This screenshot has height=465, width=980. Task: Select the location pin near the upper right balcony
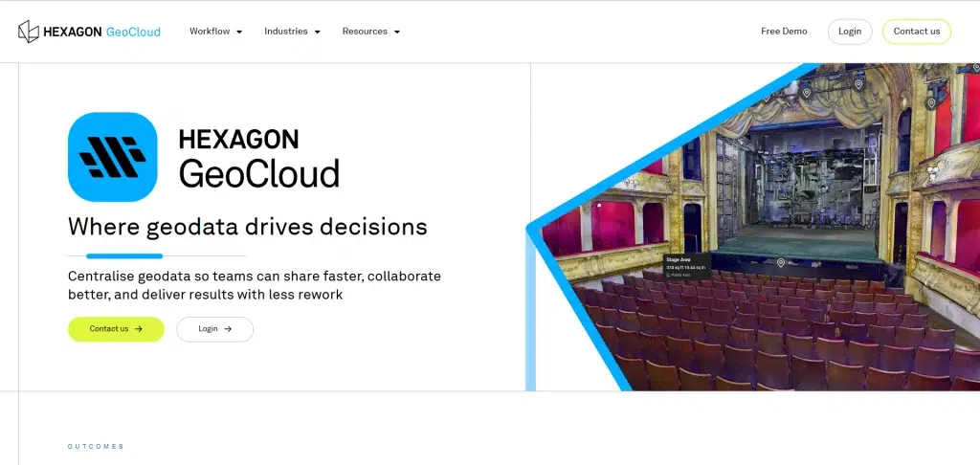tap(930, 102)
